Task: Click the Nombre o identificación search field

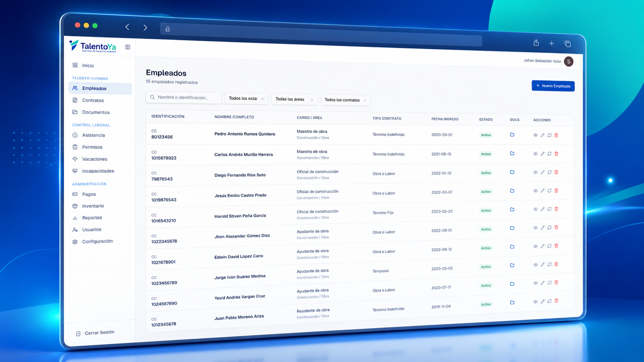Action: click(x=183, y=97)
